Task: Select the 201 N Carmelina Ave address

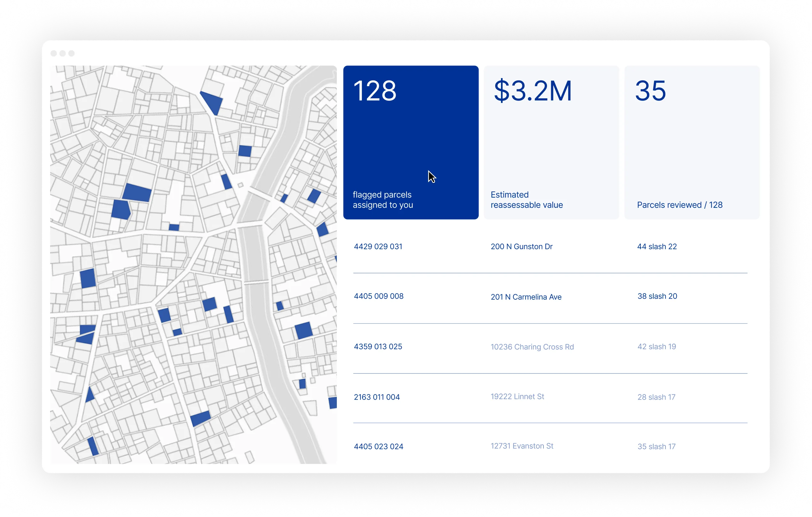Action: point(526,297)
